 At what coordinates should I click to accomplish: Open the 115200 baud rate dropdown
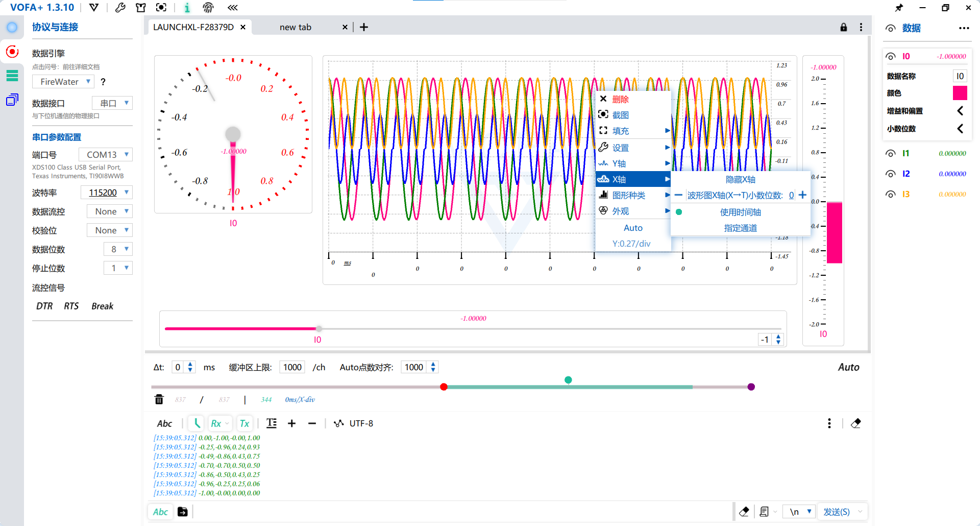[x=107, y=193]
